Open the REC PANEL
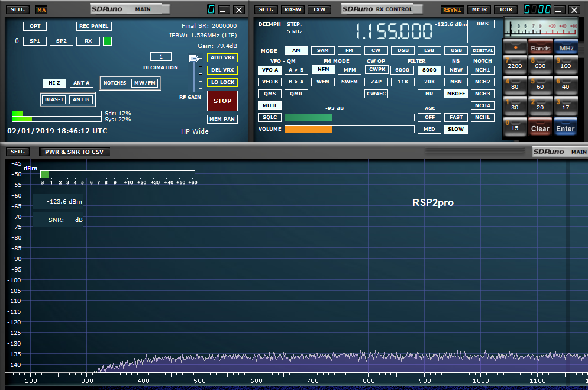The image size is (588, 390). point(93,26)
